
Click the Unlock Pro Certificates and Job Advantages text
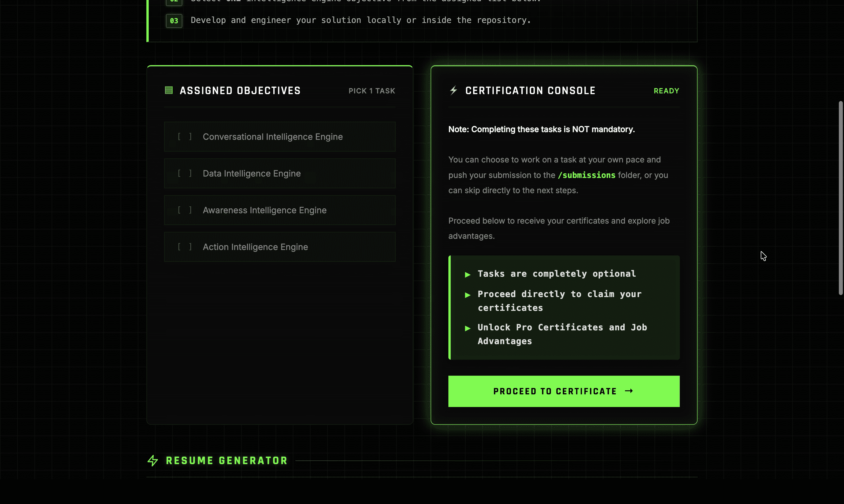coord(562,334)
